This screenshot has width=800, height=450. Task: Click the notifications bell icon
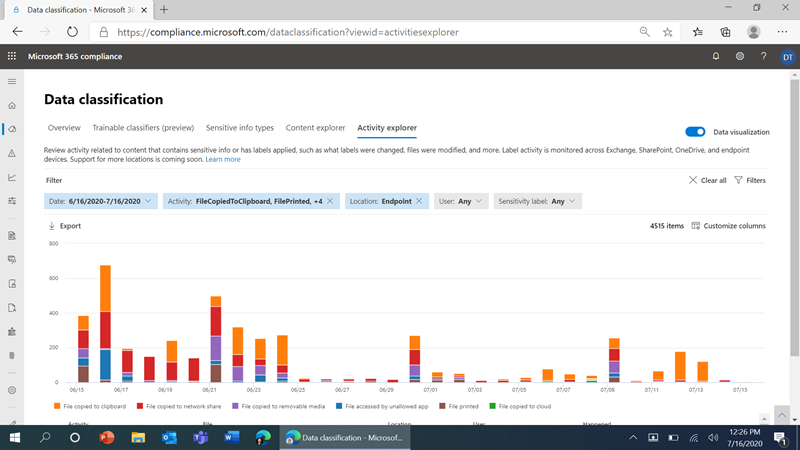(x=716, y=56)
